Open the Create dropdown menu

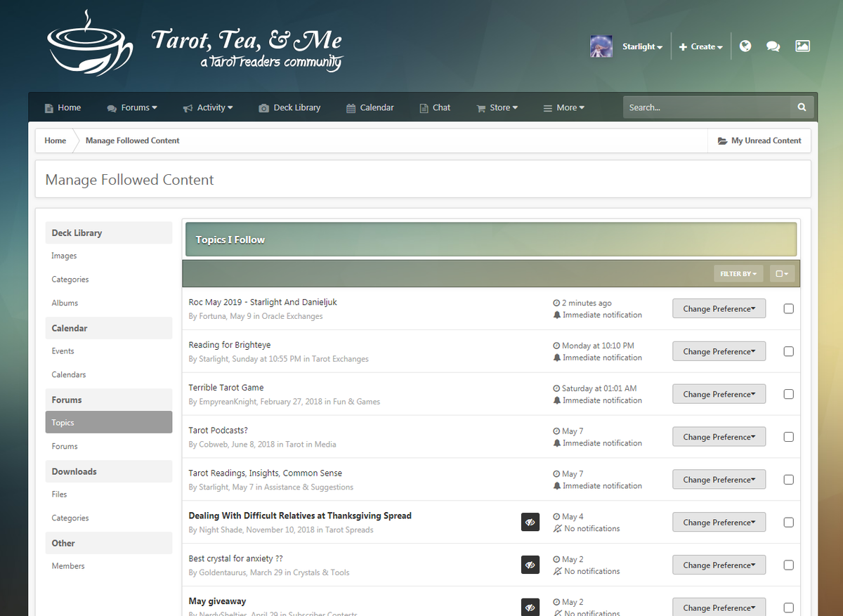(x=701, y=47)
